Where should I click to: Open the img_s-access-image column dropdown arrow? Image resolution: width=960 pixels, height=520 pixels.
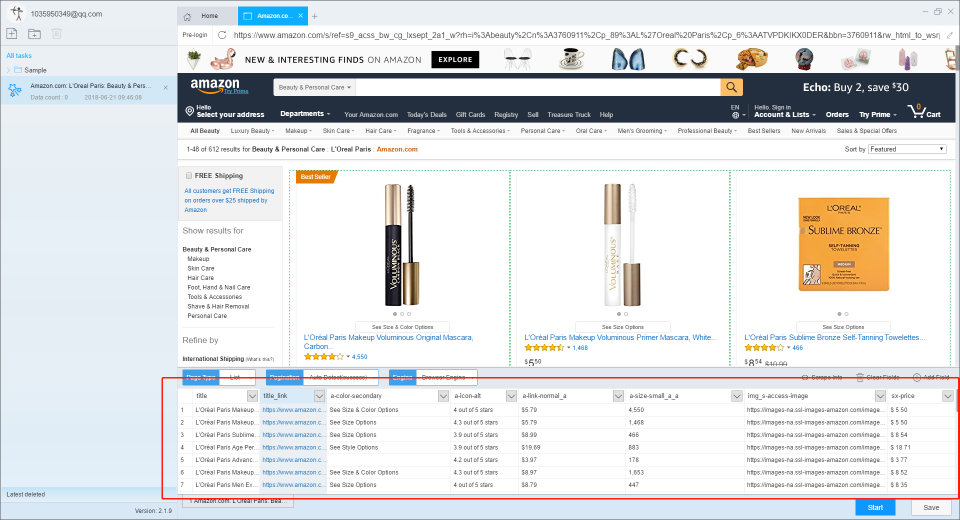tap(880, 396)
